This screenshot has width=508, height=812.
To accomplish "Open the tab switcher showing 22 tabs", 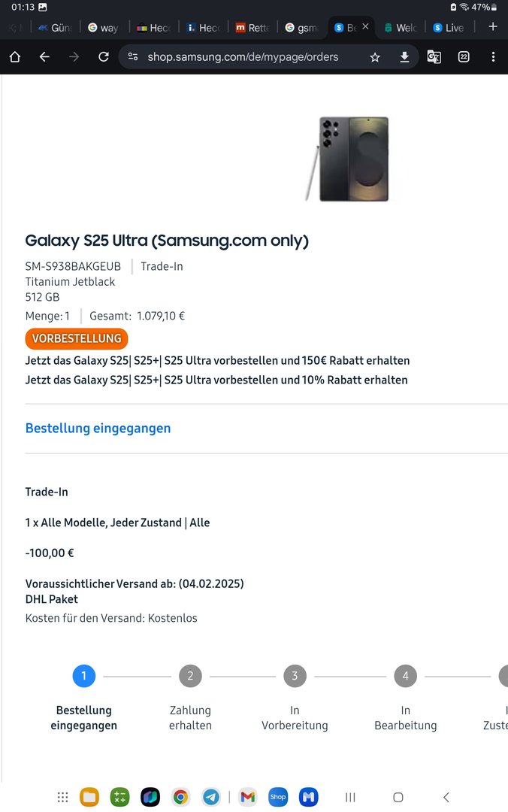I will 464,57.
